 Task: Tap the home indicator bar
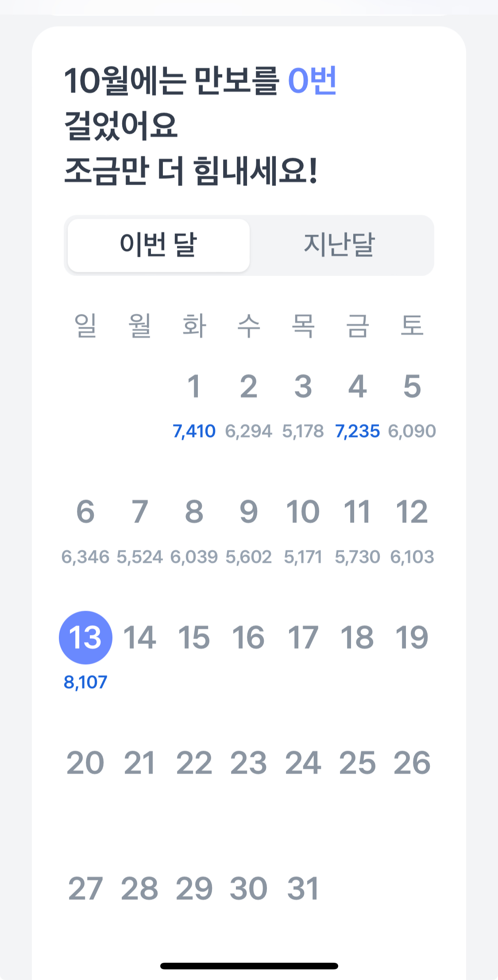[249, 966]
